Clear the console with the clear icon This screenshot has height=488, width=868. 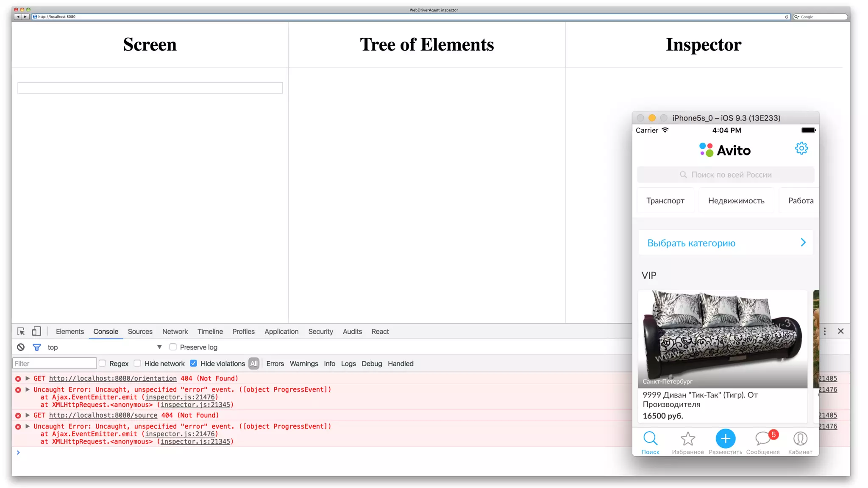click(x=21, y=347)
